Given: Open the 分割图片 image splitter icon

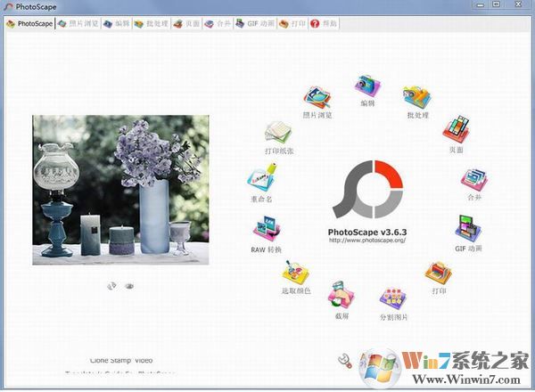Looking at the screenshot, I should coord(392,298).
